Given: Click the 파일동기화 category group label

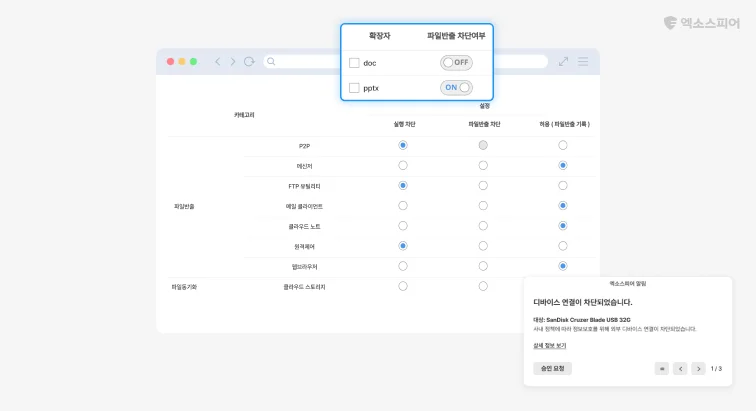Looking at the screenshot, I should [x=184, y=287].
